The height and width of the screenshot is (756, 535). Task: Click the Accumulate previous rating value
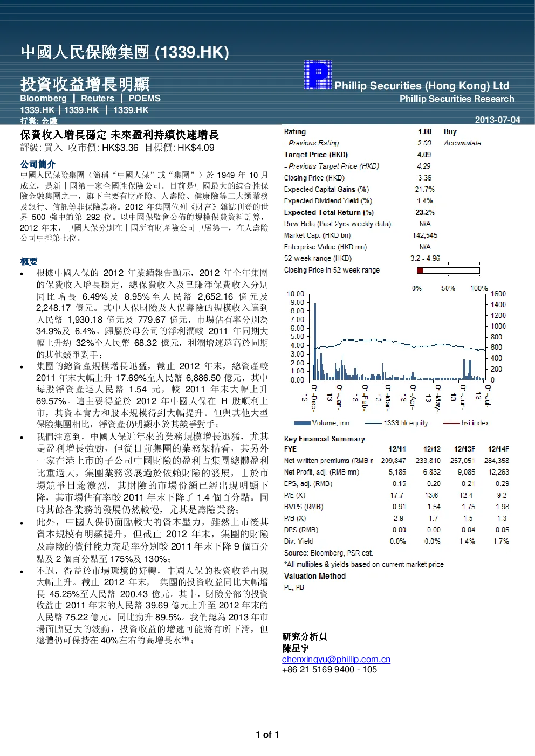462,143
